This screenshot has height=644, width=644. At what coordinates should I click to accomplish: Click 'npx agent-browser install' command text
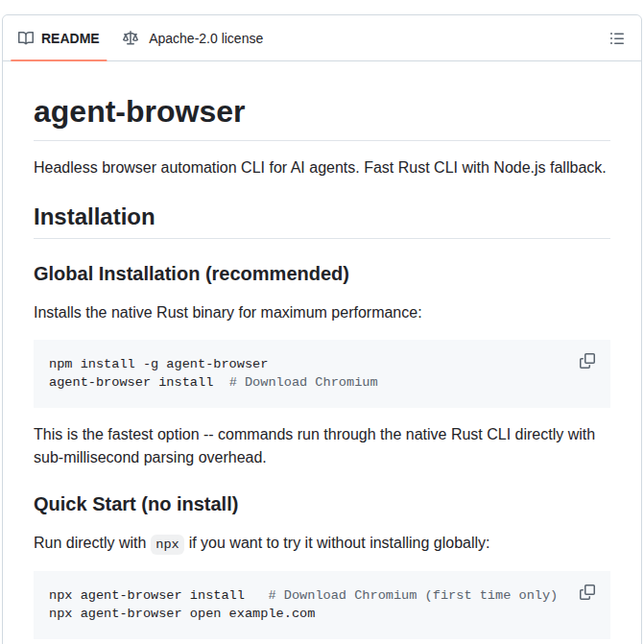147,595
